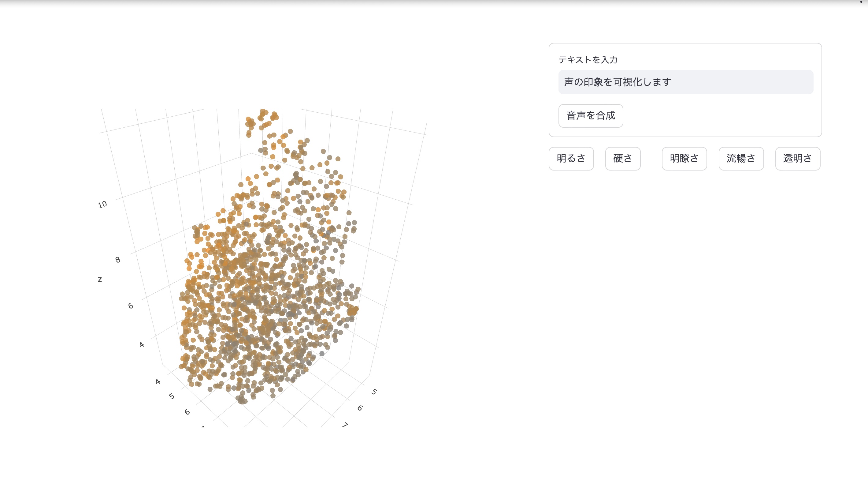This screenshot has width=868, height=488.
Task: Select the 硬さ button
Action: [x=622, y=159]
